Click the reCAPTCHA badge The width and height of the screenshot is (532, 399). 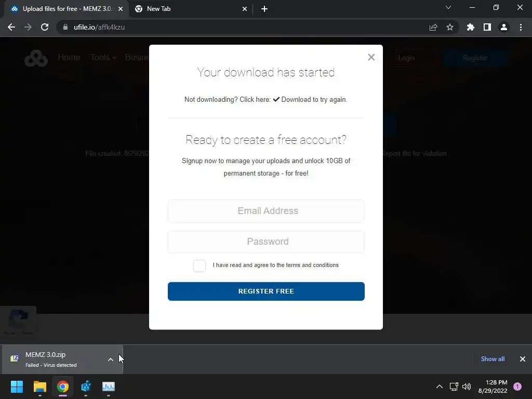click(18, 322)
